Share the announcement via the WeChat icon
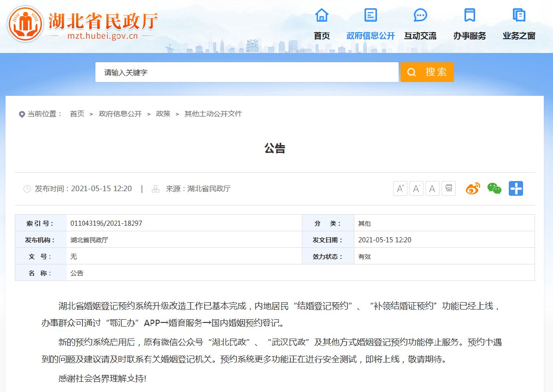This screenshot has height=392, width=553. [494, 188]
